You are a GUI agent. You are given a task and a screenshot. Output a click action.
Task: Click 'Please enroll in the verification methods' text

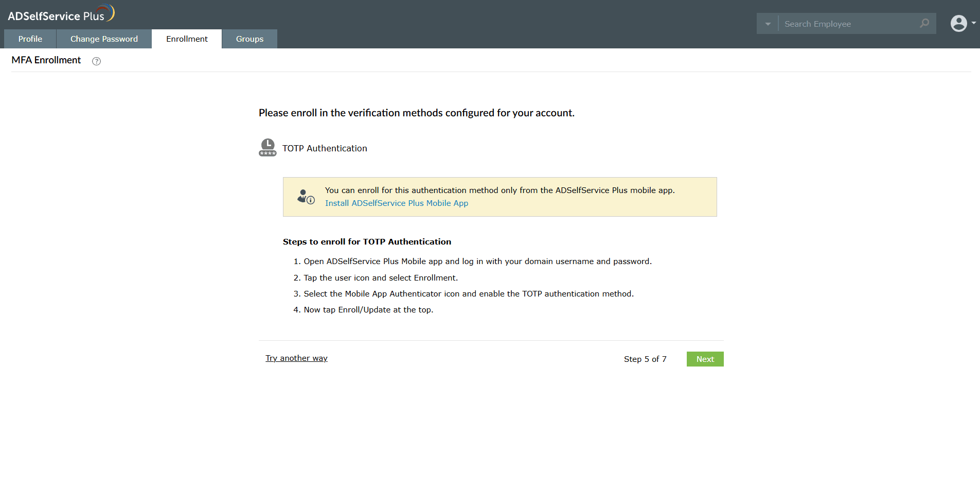[x=417, y=113]
